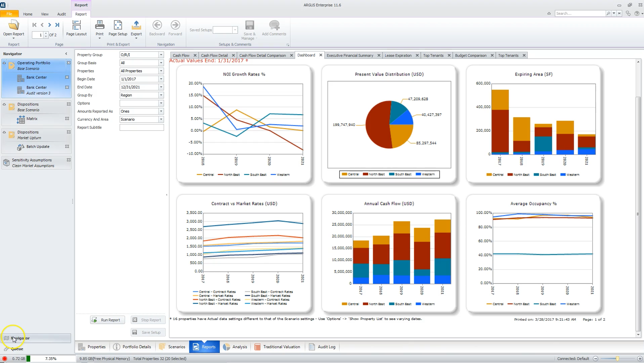Close the Sensitivity Assumptions navigator item
This screenshot has height=363, width=644.
click(69, 160)
